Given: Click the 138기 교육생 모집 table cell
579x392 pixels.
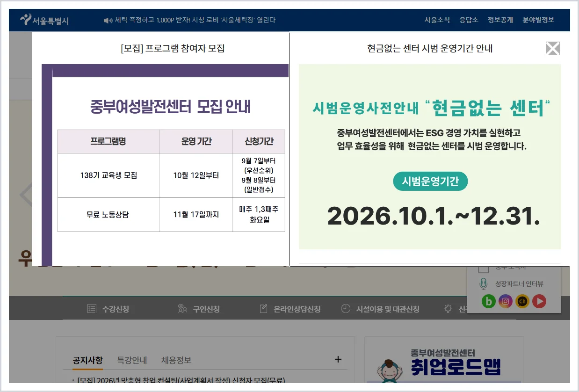Looking at the screenshot, I should pos(109,175).
